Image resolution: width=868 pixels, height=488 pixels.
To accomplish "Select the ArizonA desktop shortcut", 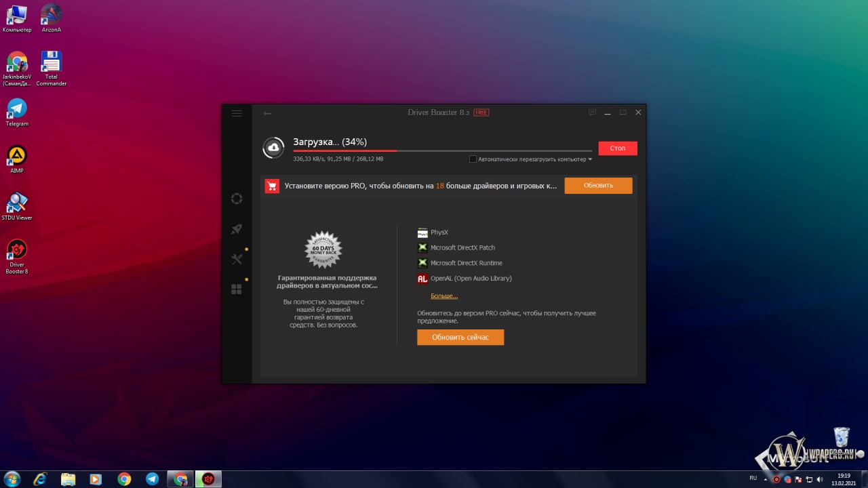I will pyautogui.click(x=52, y=18).
